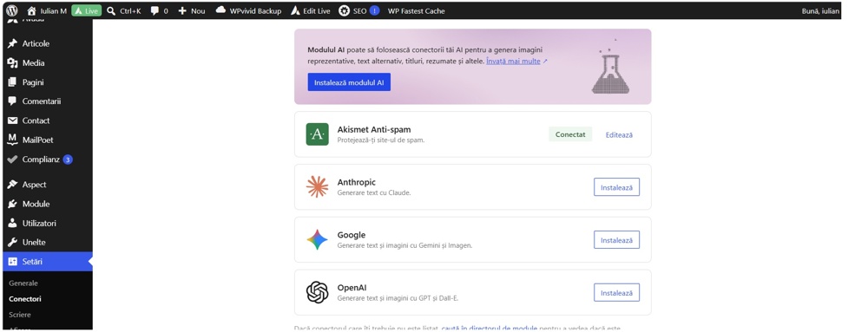This screenshot has height=332, width=868.
Task: Click the text Generare text cu Claude.
Action: point(374,192)
